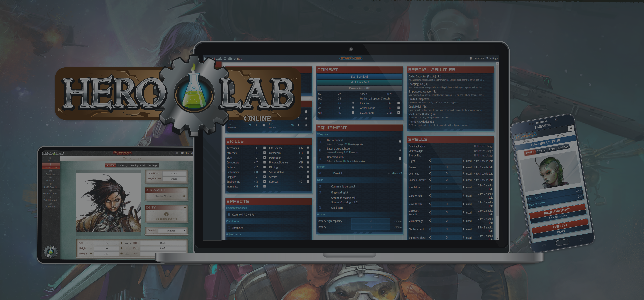Screen dimensions: 644x300
Task: Click the Pathfinder logo on tablet
Action: tap(123, 153)
